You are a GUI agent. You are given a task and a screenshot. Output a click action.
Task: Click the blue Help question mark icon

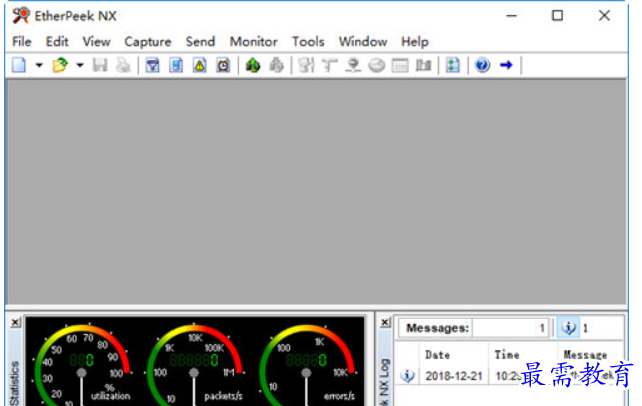[482, 65]
